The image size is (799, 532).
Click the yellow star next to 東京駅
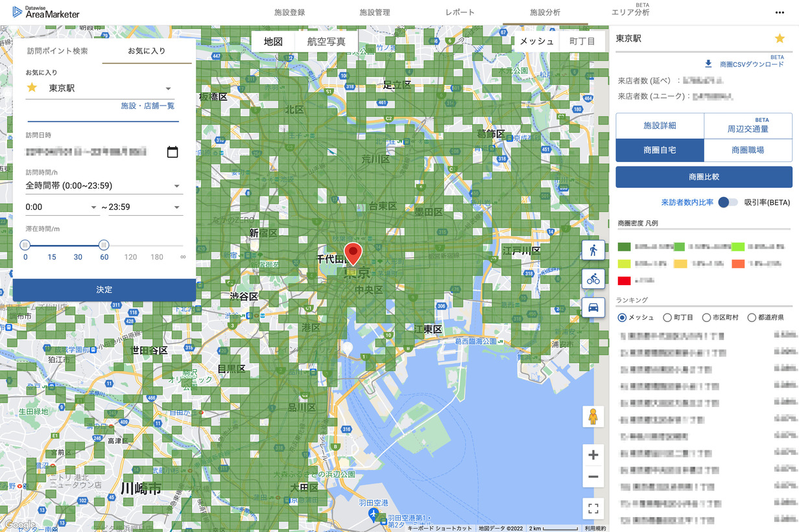[781, 38]
